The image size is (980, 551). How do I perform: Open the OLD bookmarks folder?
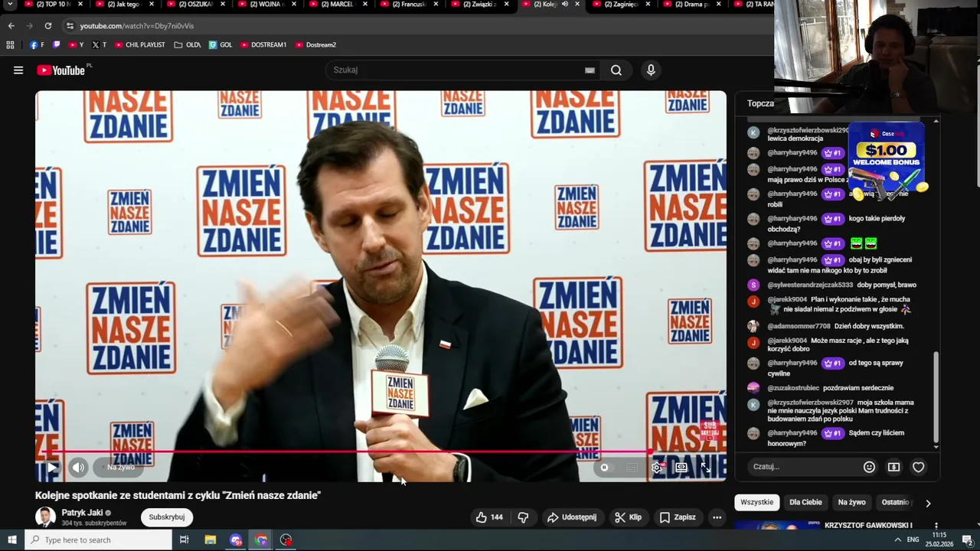tap(188, 45)
